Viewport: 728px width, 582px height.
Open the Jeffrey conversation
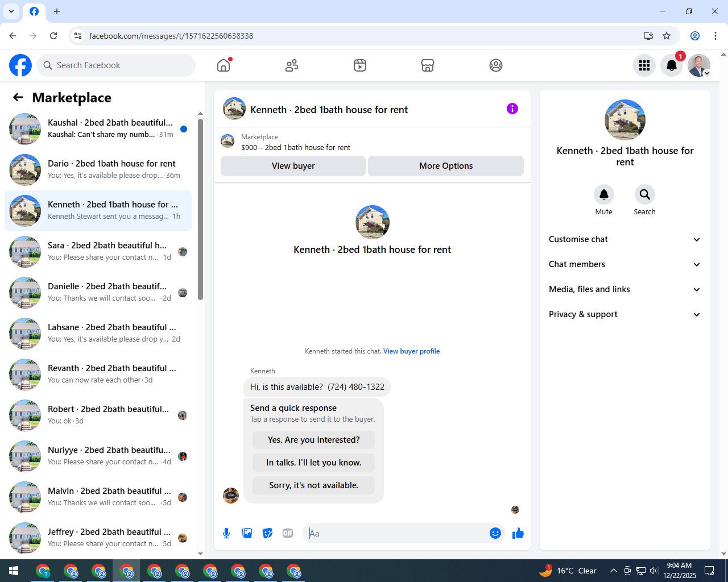(x=98, y=538)
